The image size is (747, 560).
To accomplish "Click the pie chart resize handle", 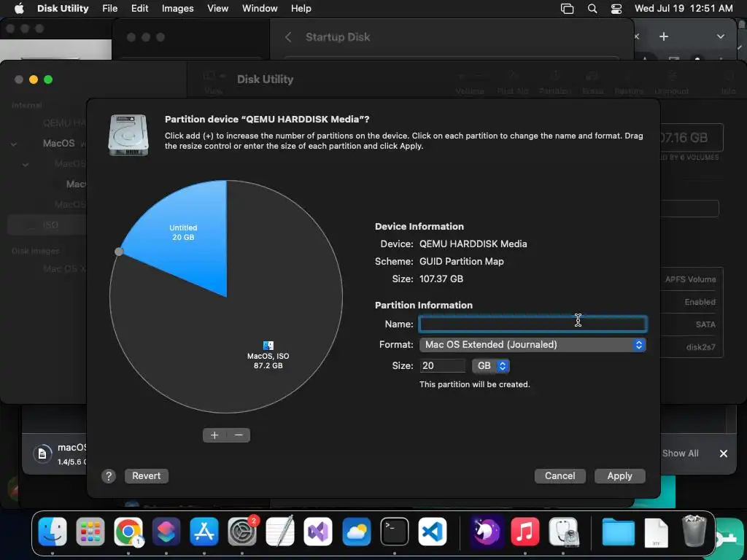I will pos(119,252).
